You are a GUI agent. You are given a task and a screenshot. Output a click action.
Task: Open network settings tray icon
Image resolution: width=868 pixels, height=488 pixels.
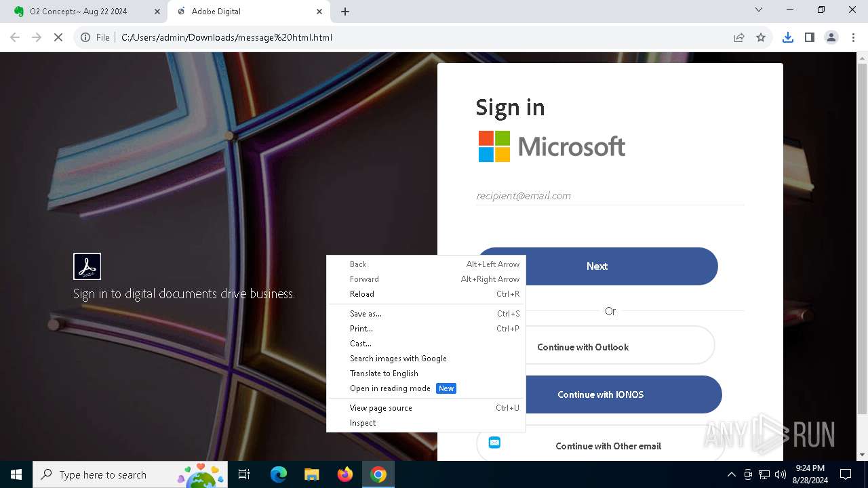[x=764, y=474]
